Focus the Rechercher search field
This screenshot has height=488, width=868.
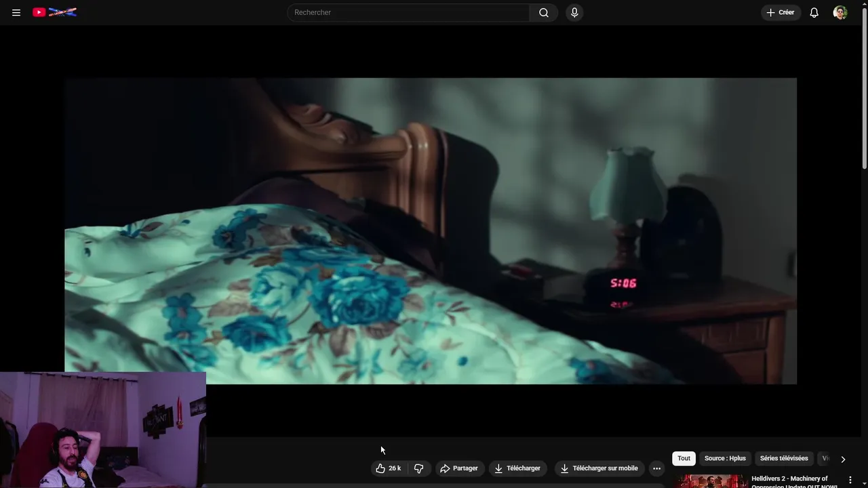click(408, 12)
